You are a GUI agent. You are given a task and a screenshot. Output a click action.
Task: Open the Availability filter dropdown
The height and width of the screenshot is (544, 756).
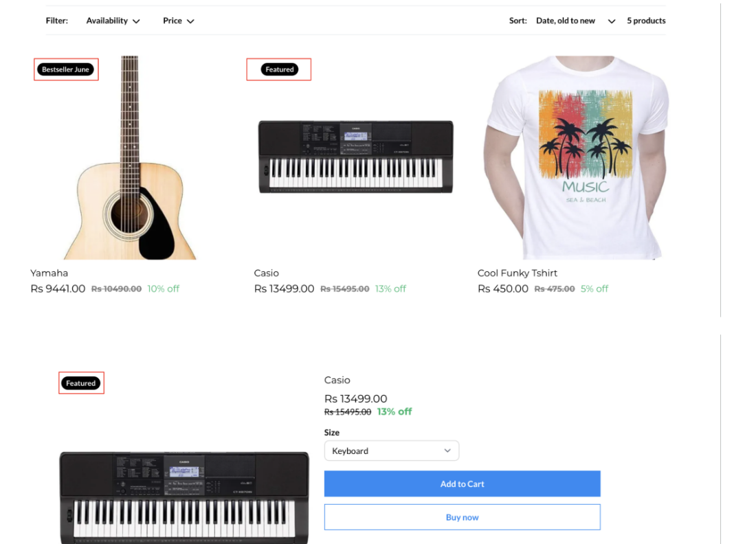(113, 21)
